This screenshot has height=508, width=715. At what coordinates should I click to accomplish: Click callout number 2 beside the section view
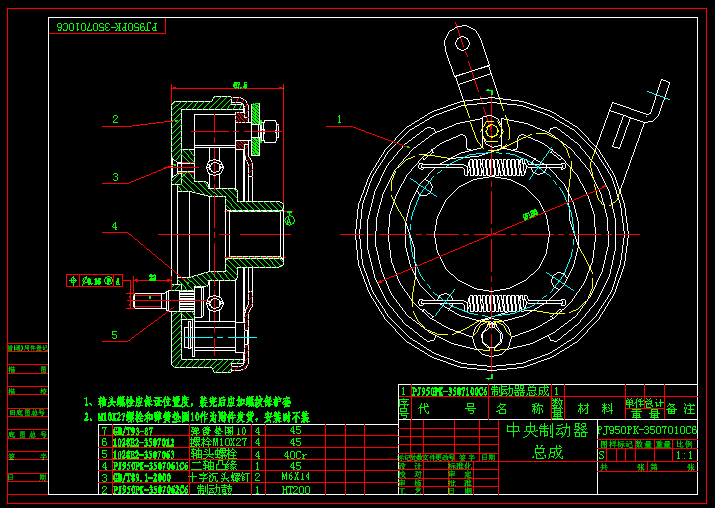115,119
